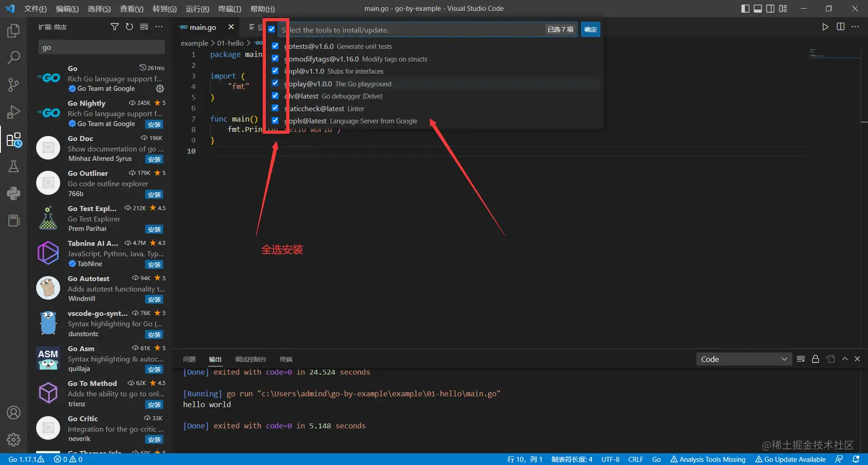Toggle the bottom panel layout icon

758,9
